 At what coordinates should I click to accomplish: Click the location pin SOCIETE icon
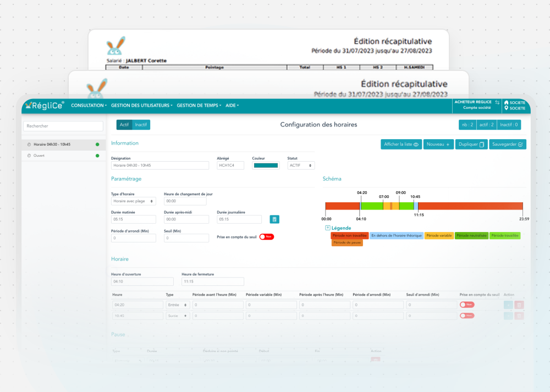tap(506, 108)
